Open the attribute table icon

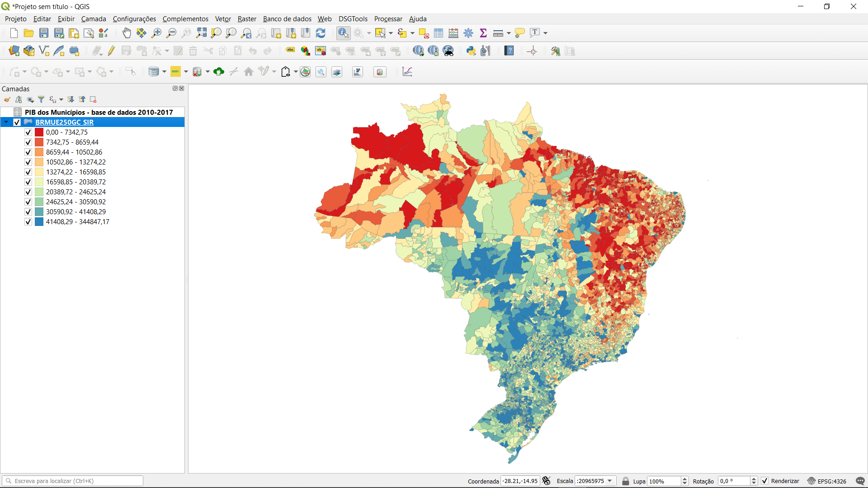439,33
